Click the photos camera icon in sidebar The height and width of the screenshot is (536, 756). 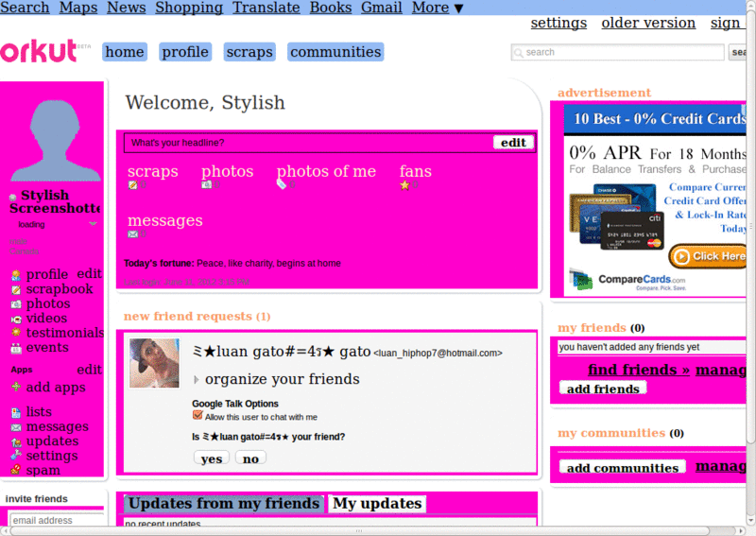(x=16, y=304)
